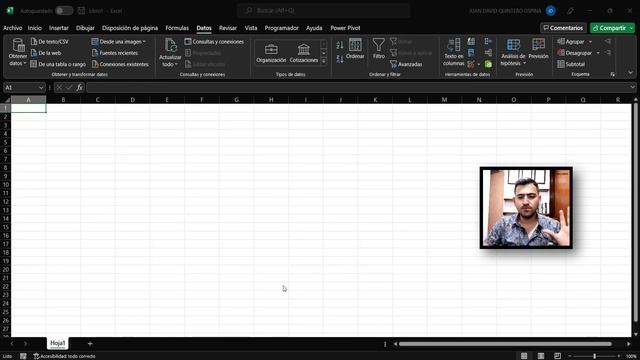
Task: Switch to the Power Pivot tab
Action: [345, 28]
